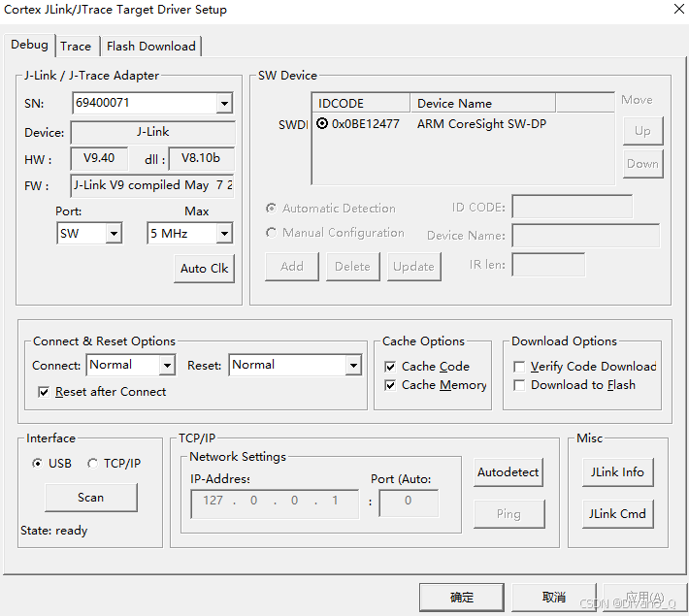
Task: Select Automatic Detection radio button
Action: (272, 209)
